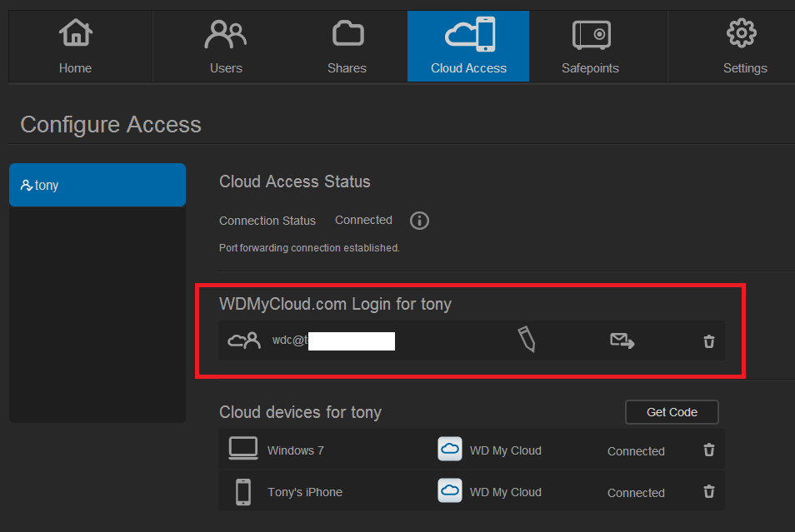
Task: Select user tony in the sidebar
Action: coord(97,185)
